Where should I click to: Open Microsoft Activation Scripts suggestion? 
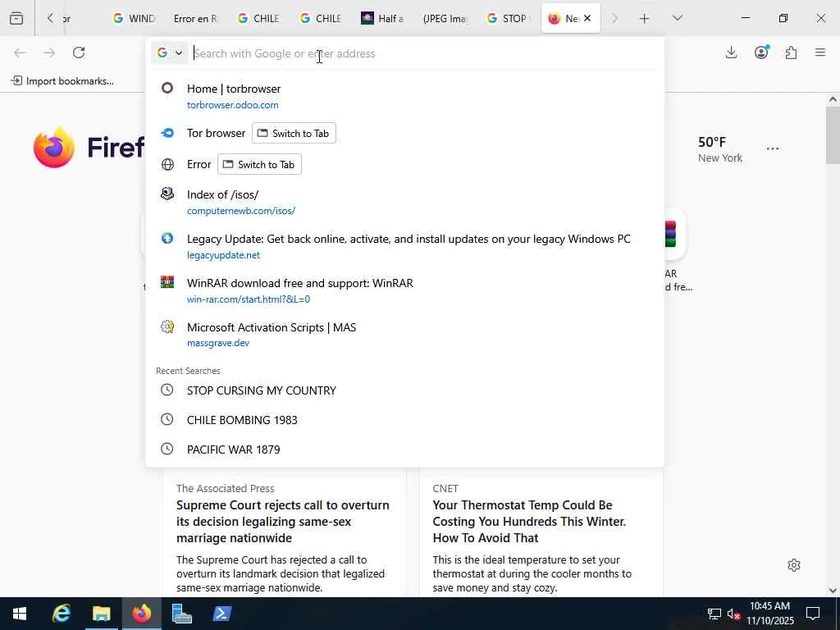(x=405, y=335)
